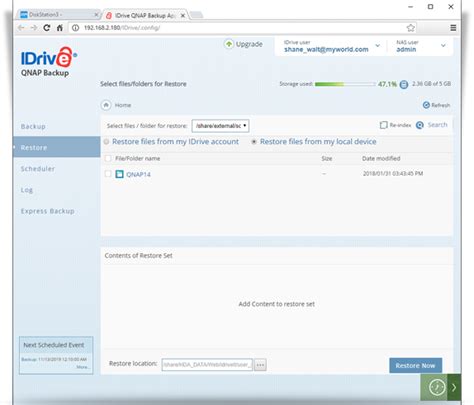Click the Refresh link text
Viewport: 474px width, 405px height.
point(440,105)
